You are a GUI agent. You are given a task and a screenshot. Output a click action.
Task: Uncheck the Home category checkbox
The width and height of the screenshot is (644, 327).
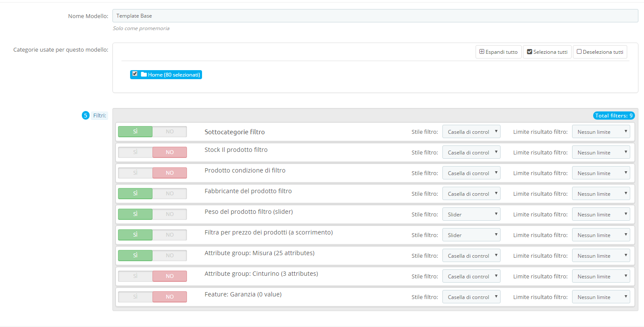[x=135, y=73]
